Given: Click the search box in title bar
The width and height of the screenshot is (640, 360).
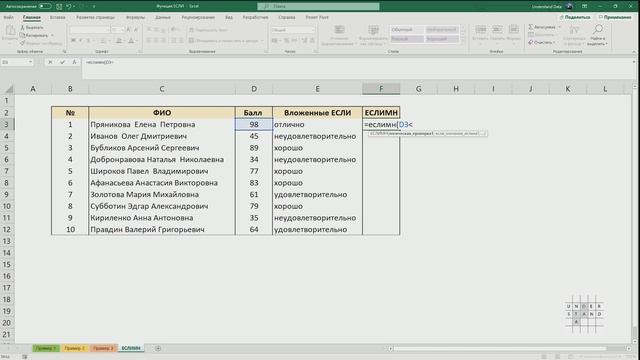Looking at the screenshot, I should [x=318, y=6].
